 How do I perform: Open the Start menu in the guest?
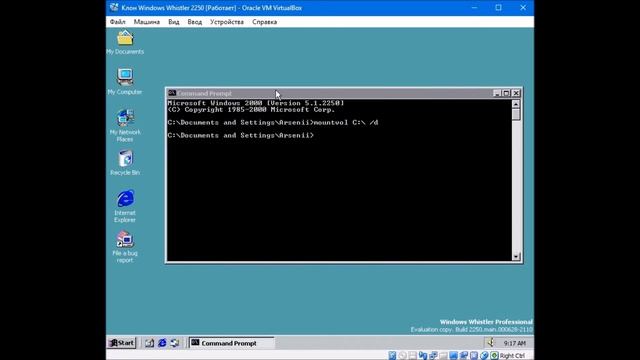tap(122, 343)
